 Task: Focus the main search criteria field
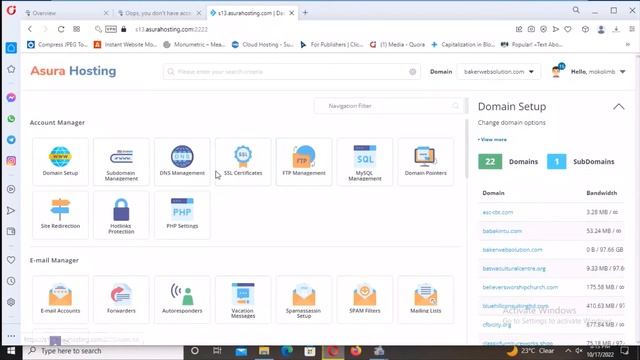point(292,72)
